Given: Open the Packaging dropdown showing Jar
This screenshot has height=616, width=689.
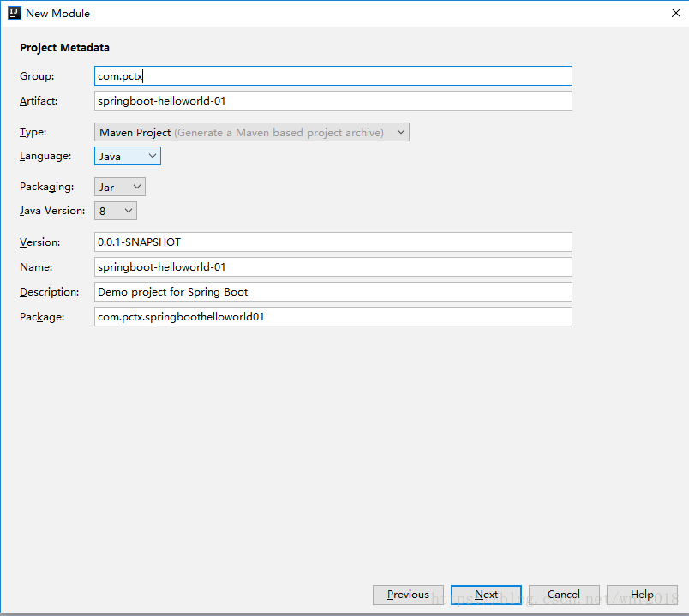Looking at the screenshot, I should [119, 187].
